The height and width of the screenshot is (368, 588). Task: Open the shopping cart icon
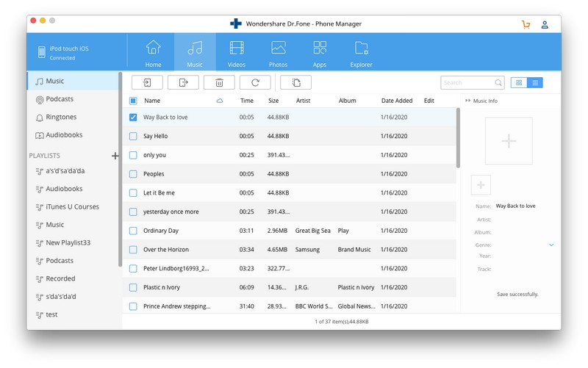pos(526,25)
